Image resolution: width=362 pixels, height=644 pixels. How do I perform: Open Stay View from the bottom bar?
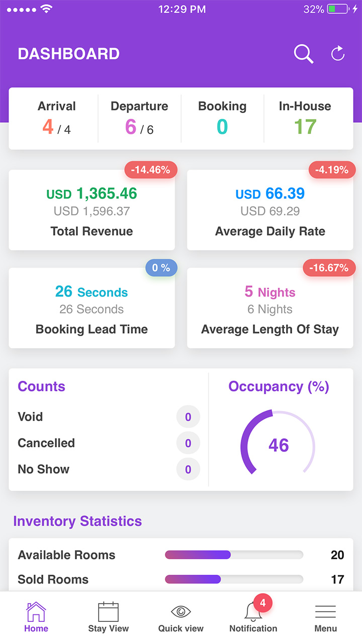108,614
